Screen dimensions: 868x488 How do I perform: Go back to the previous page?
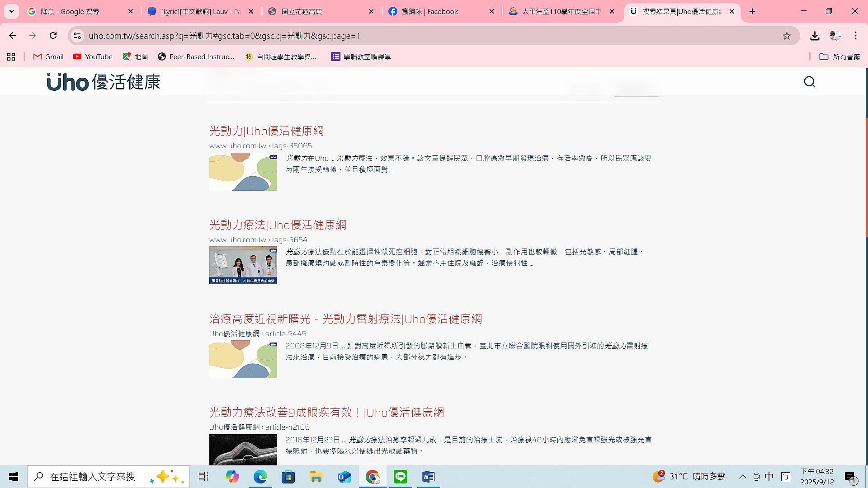[x=13, y=36]
